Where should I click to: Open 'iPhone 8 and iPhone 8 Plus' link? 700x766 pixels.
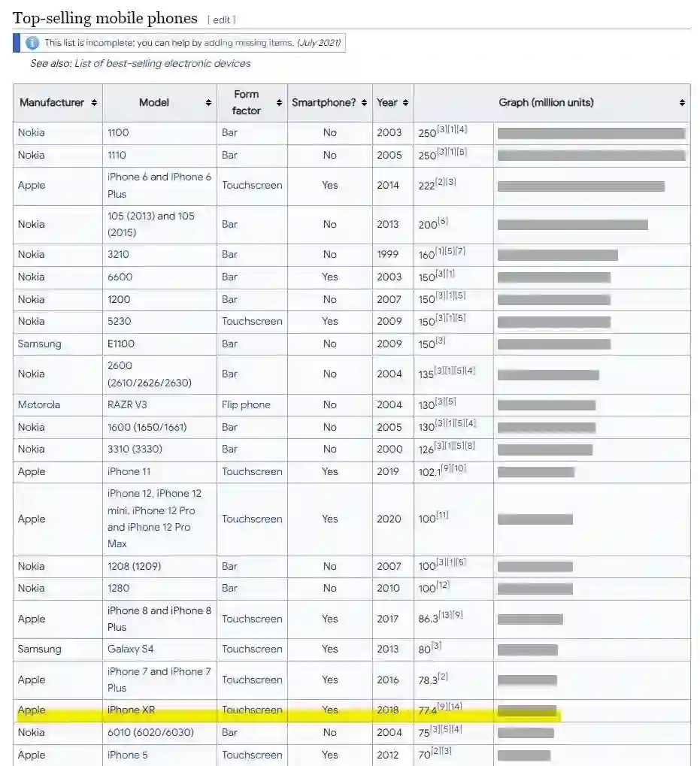159,619
